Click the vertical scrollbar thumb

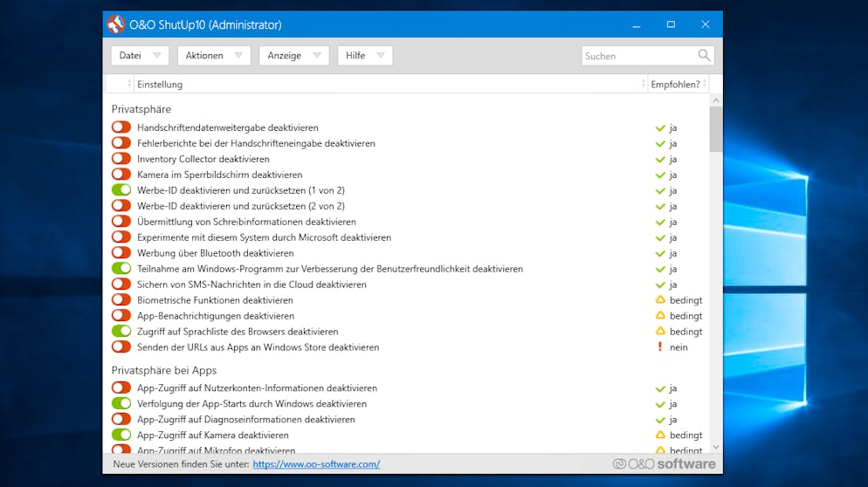coord(716,129)
